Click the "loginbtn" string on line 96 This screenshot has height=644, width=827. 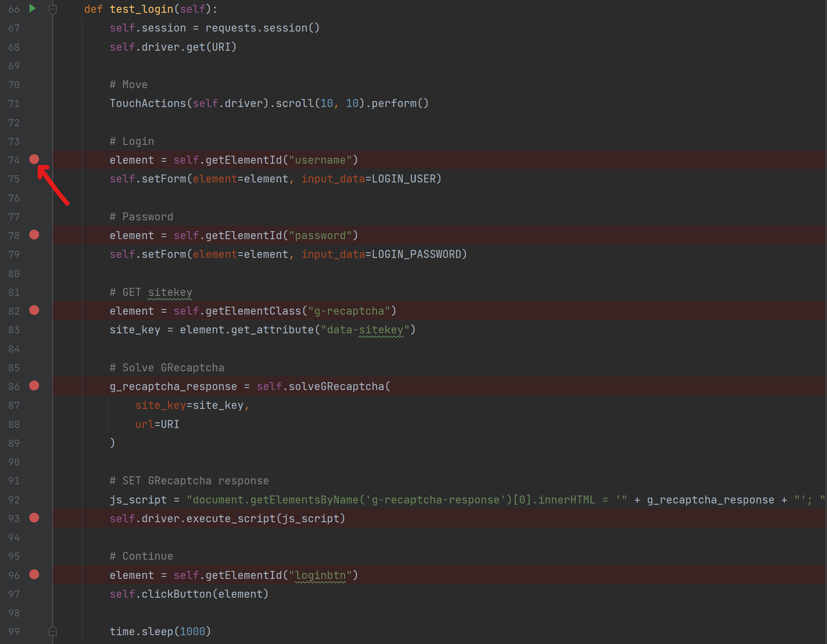pos(320,575)
